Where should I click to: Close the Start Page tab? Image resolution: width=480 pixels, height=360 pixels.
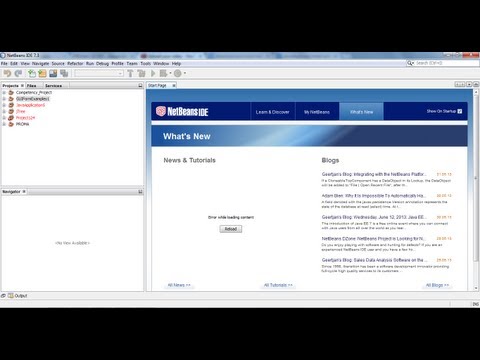tap(174, 86)
